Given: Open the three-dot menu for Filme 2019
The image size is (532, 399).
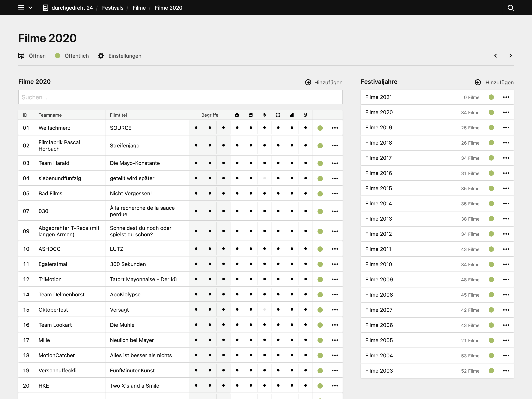Looking at the screenshot, I should (506, 127).
